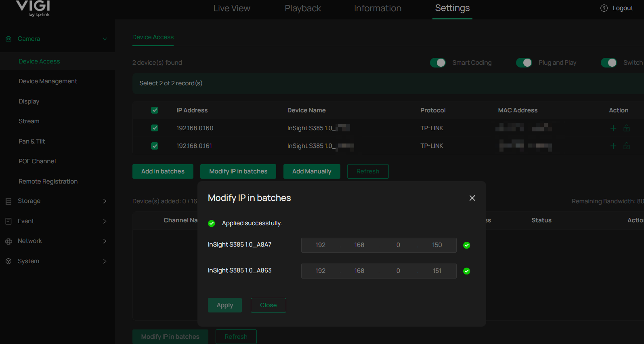
Task: Open Device Management in the sidebar
Action: click(x=48, y=81)
